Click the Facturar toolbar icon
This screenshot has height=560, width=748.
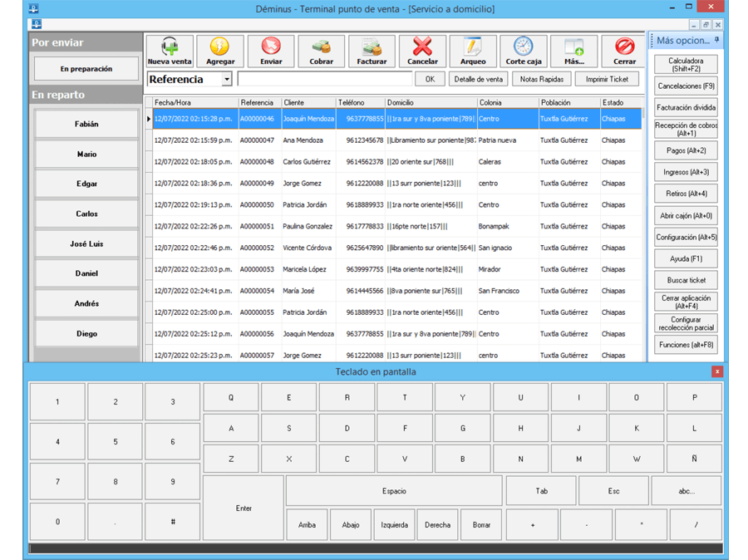(372, 50)
